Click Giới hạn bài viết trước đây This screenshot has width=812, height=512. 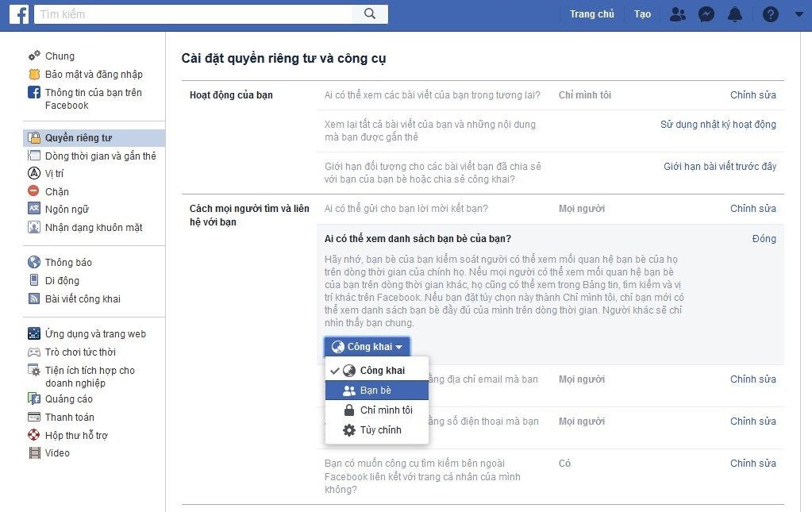(x=719, y=167)
